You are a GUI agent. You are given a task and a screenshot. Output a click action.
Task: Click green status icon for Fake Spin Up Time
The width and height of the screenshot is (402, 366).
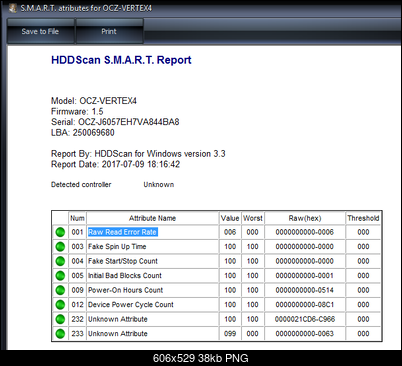[x=60, y=247]
